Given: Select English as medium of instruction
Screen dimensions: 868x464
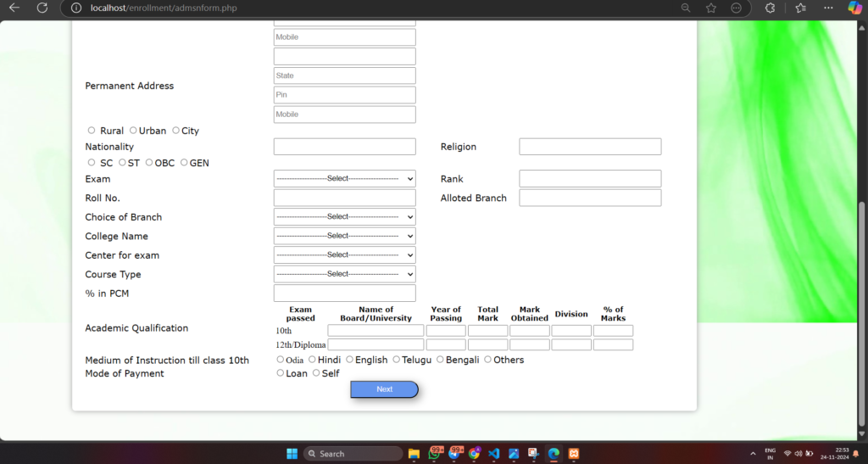Looking at the screenshot, I should [349, 360].
